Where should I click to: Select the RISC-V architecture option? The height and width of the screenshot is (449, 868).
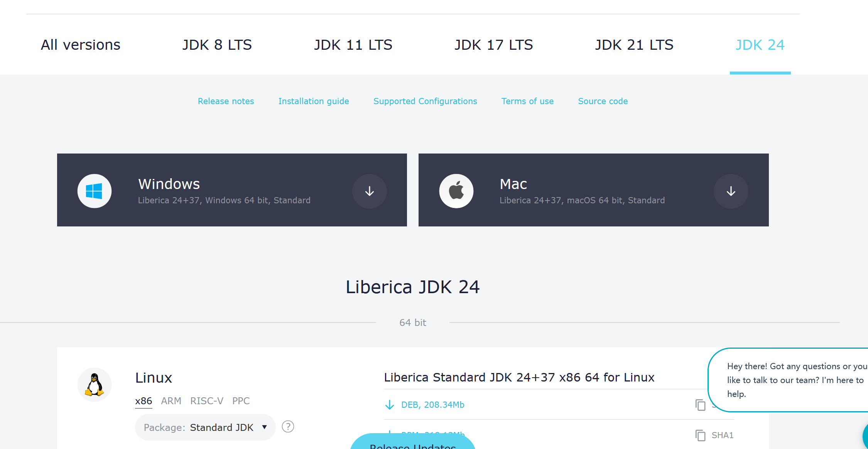click(x=207, y=401)
